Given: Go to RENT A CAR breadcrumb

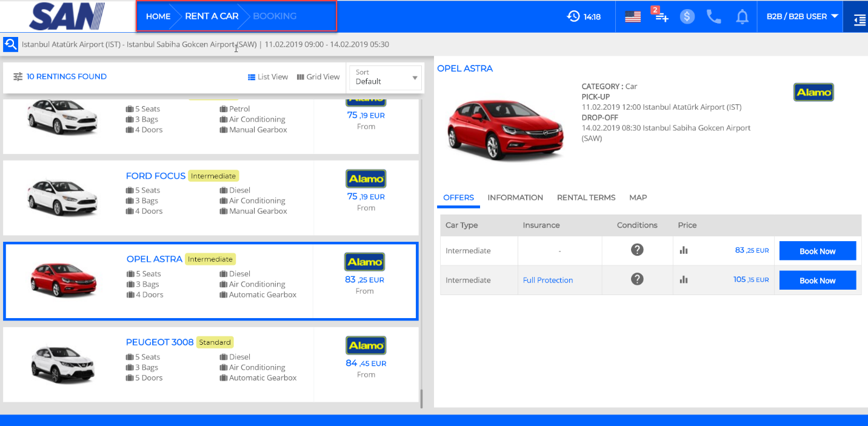Looking at the screenshot, I should click(212, 16).
